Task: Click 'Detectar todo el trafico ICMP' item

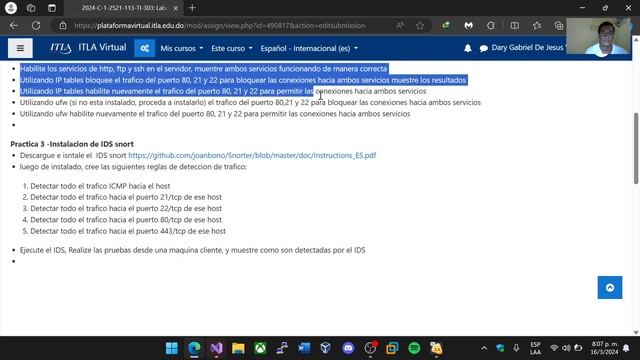Action: pos(100,186)
